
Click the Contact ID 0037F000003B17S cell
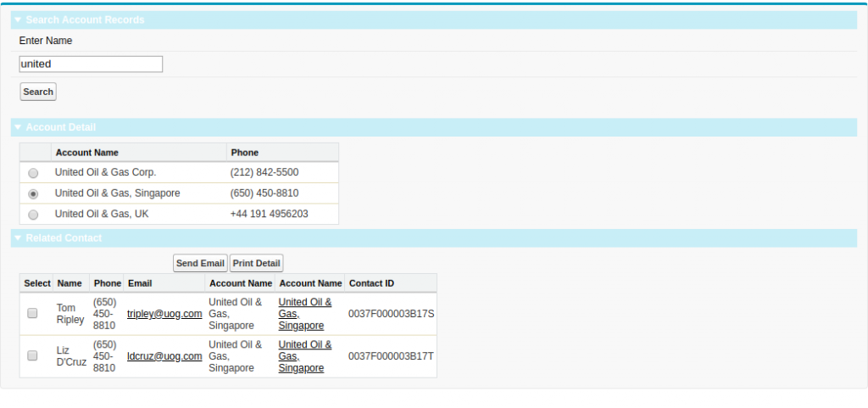[x=391, y=314]
